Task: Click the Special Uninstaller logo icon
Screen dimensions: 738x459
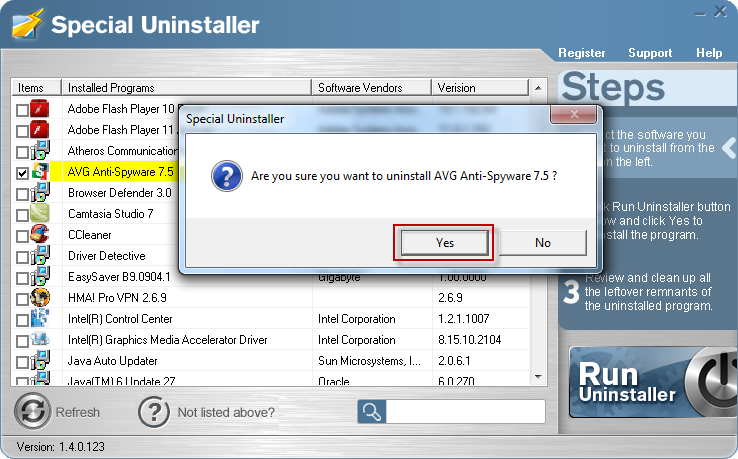Action: pos(27,24)
